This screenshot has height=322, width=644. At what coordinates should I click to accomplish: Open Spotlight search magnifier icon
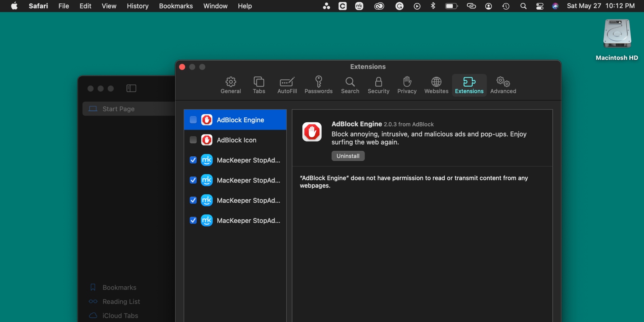click(523, 6)
